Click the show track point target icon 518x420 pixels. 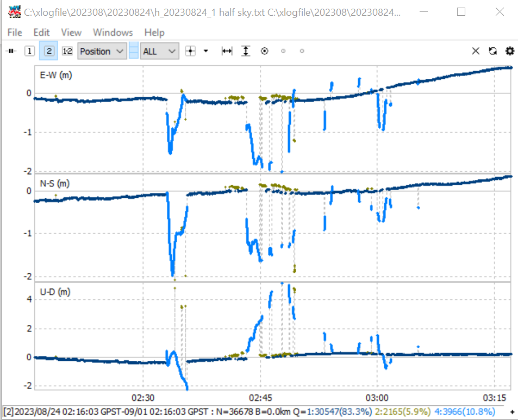pyautogui.click(x=265, y=51)
